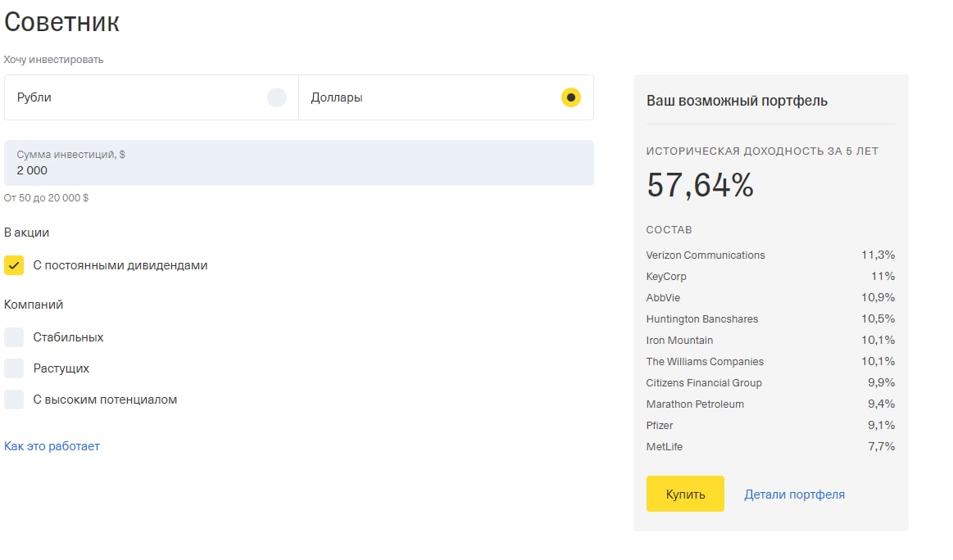Click the В акции section label
953x560 pixels.
pyautogui.click(x=27, y=233)
